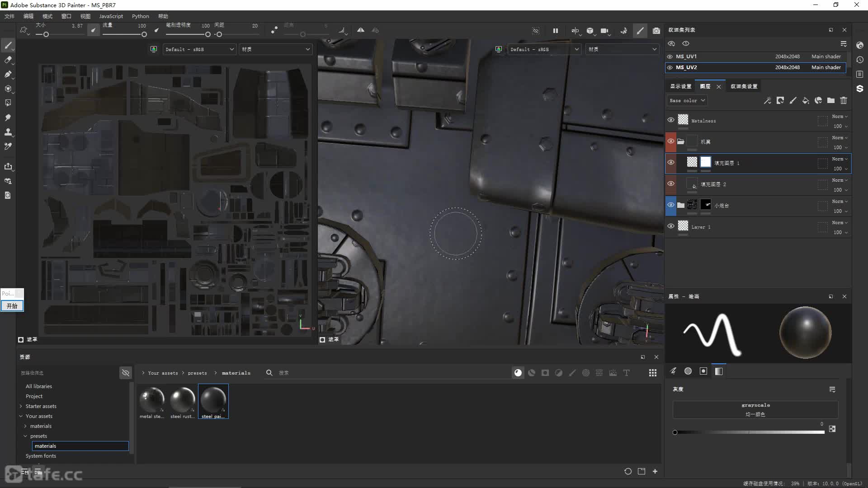Select the Paint brush tool
868x488 pixels.
coord(8,45)
